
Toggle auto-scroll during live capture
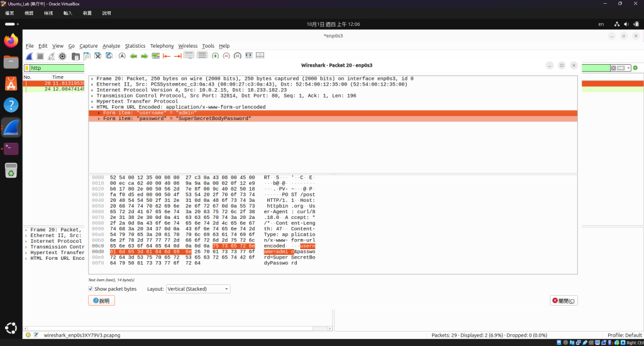[189, 56]
